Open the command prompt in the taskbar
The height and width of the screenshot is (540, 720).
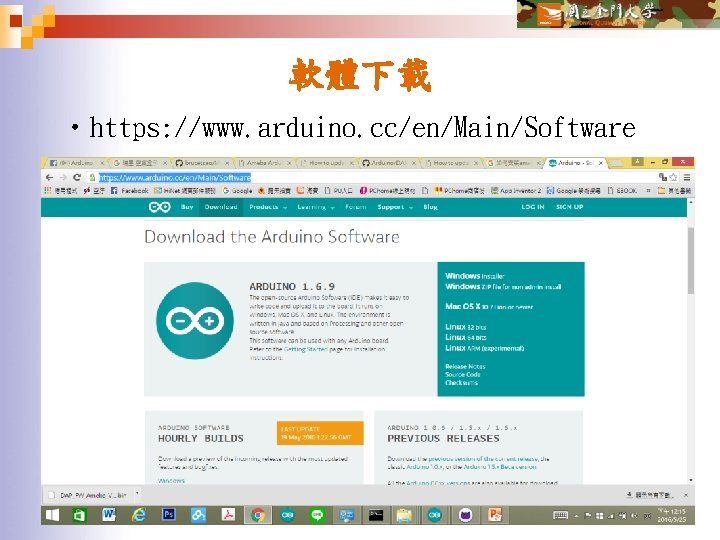pyautogui.click(x=376, y=515)
